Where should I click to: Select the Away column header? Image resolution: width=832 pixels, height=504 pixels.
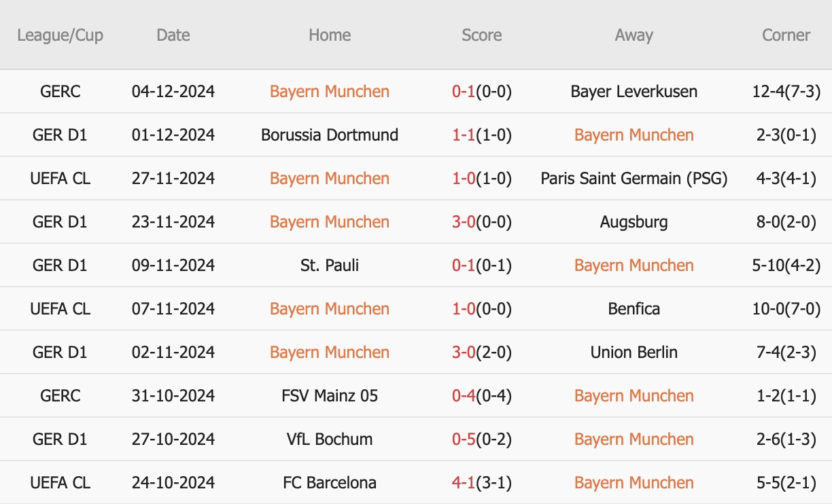[634, 35]
